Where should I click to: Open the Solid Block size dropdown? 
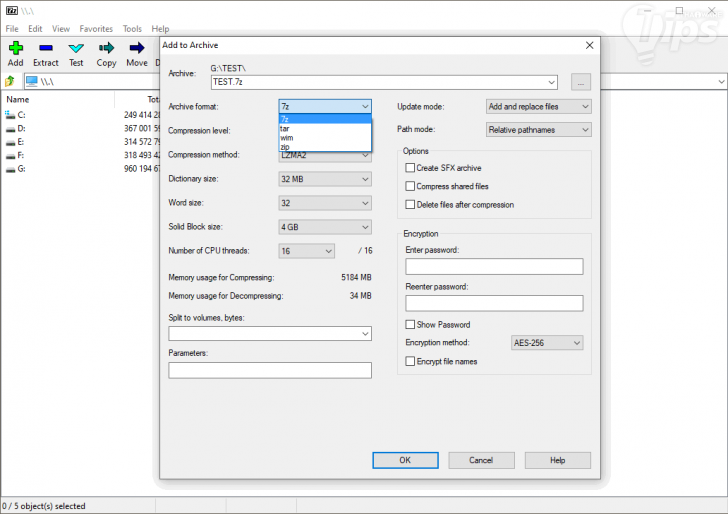[x=325, y=227]
